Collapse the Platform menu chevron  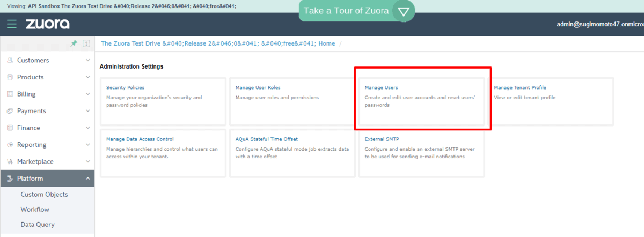point(88,179)
